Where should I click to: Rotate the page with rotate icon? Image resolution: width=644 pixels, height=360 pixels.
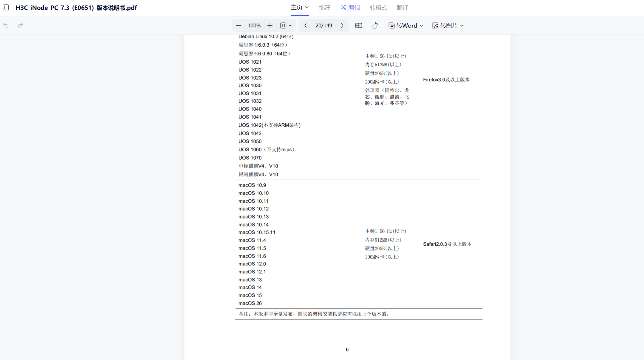coord(375,25)
